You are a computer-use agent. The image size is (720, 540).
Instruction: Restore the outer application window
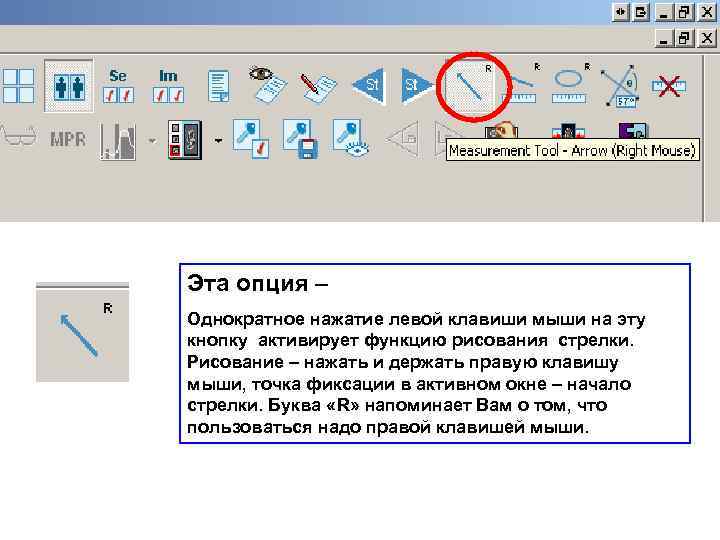tap(684, 12)
